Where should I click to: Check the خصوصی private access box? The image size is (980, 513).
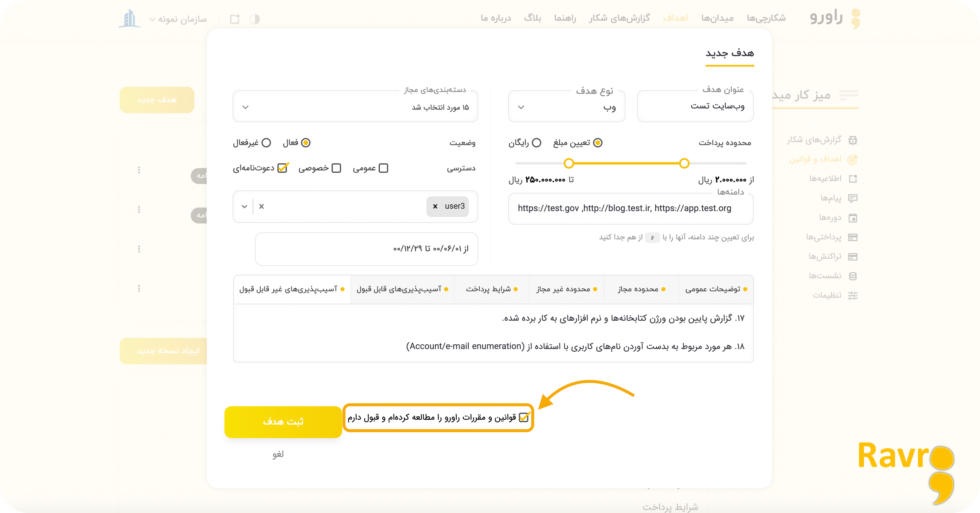click(336, 168)
